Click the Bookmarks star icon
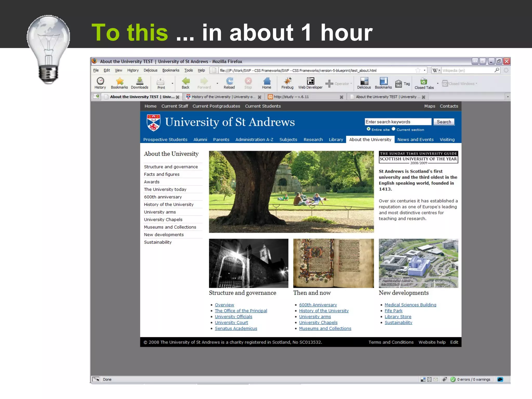Viewport: 532px width, 399px height. point(119,81)
